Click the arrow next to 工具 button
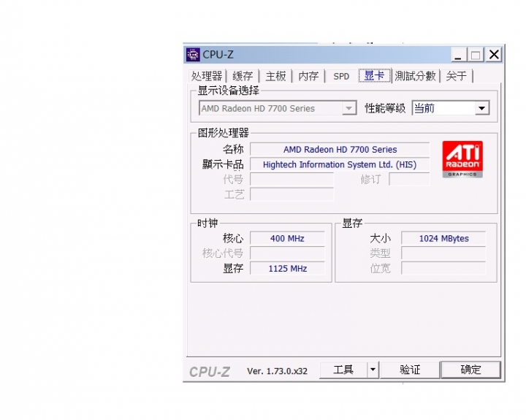The width and height of the screenshot is (526, 420). (373, 370)
